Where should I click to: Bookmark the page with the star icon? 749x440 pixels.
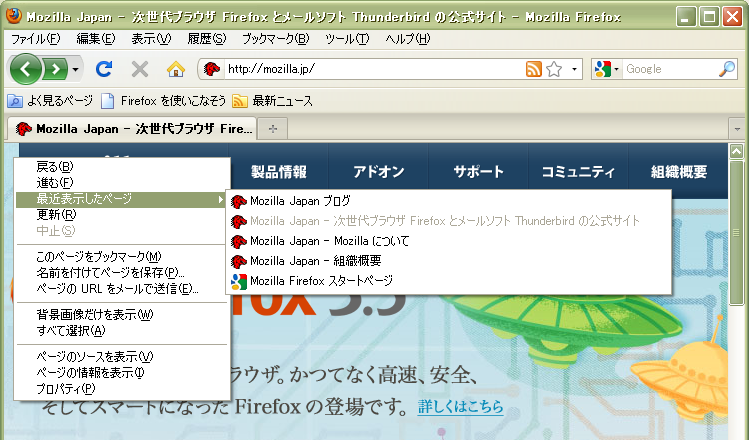click(554, 69)
